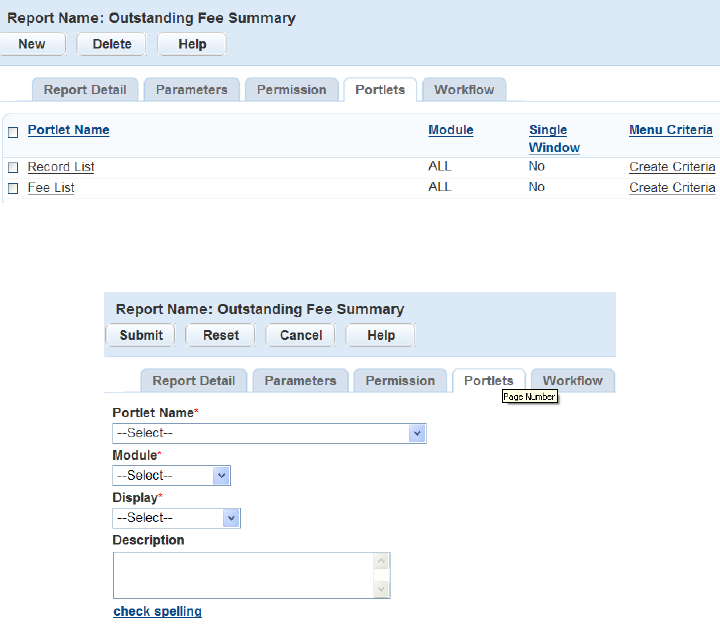
Task: Click the Reset button
Action: coord(221,335)
